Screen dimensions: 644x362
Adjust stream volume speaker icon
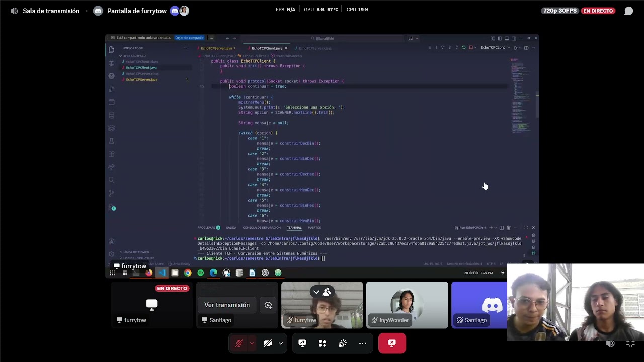(x=610, y=344)
